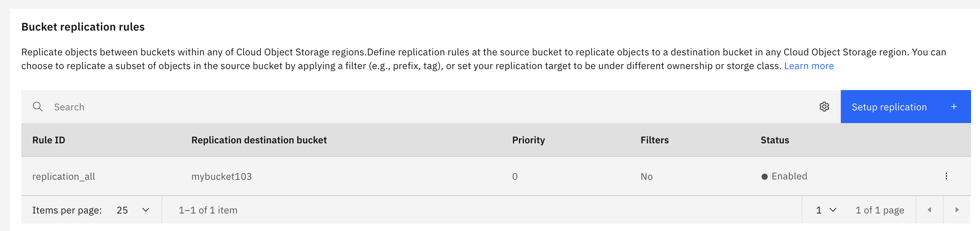Image resolution: width=980 pixels, height=231 pixels.
Task: Click the Enabled status dot
Action: 764,176
